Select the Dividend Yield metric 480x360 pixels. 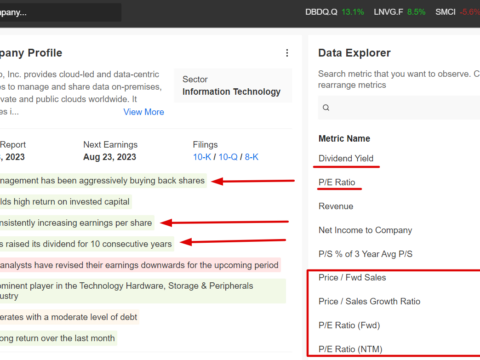[346, 158]
